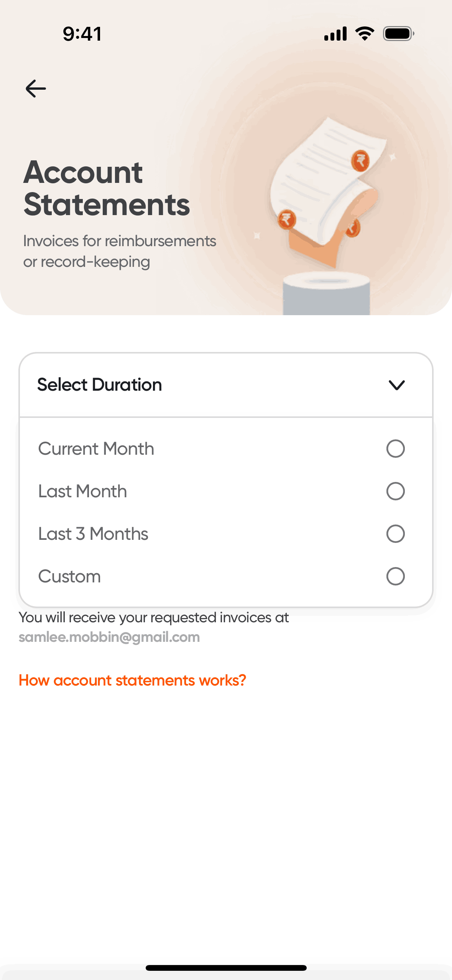Select the Current Month radio button
Screen dimensions: 452x980
395,449
